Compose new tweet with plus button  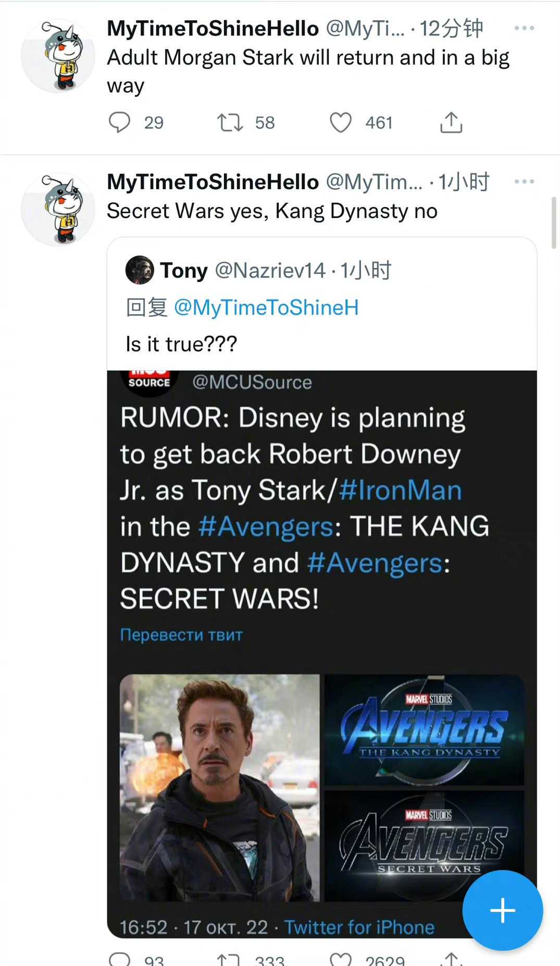pos(503,910)
